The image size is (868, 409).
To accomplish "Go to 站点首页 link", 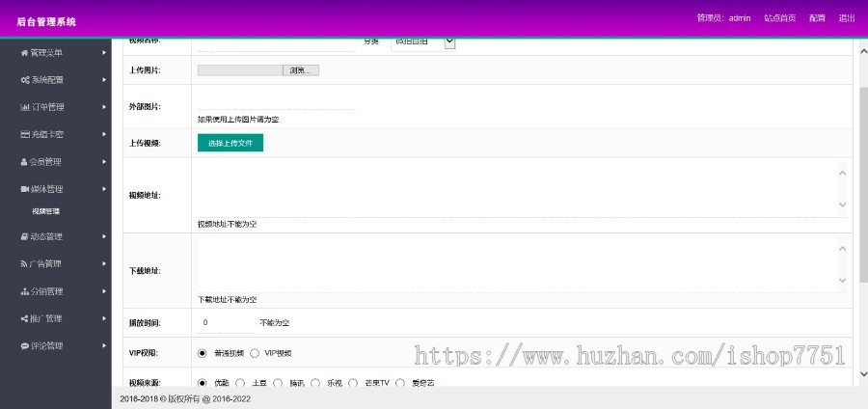I will coord(780,18).
